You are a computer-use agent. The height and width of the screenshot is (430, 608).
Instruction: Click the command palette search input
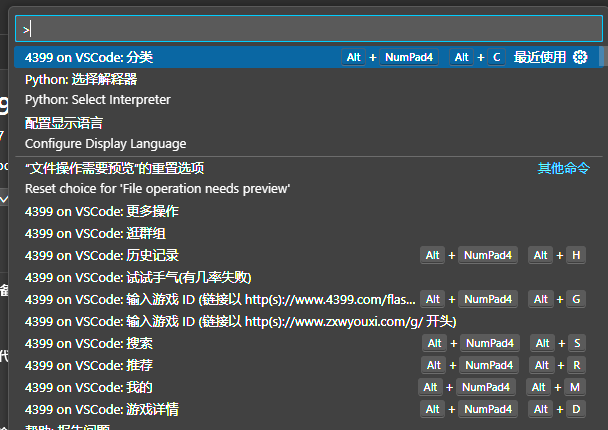309,29
